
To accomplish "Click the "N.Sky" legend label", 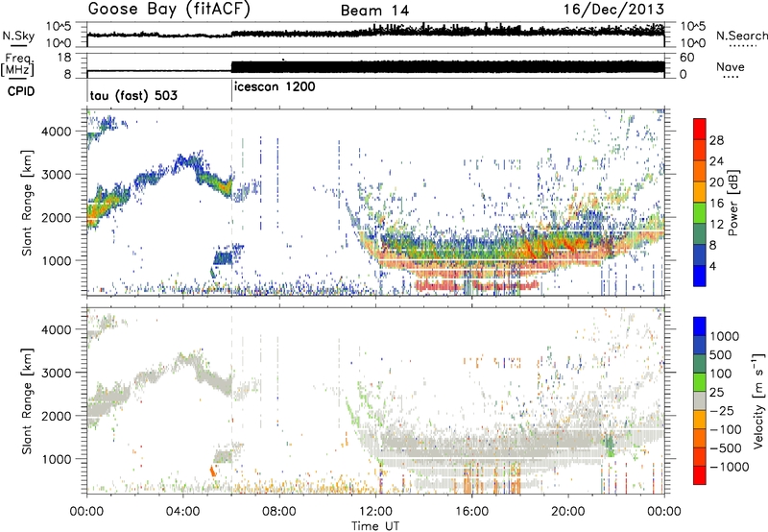I will 18,36.
